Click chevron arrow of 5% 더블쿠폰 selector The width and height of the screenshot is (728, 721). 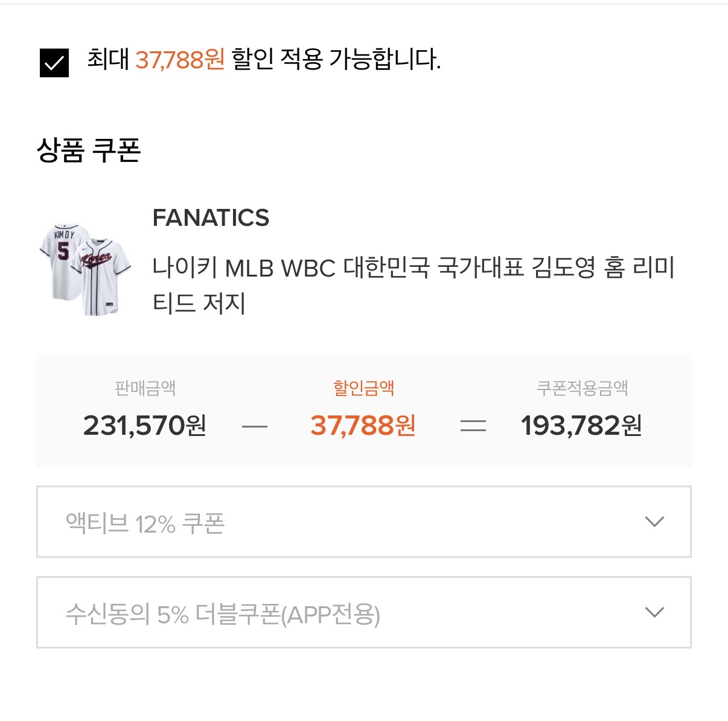click(x=654, y=612)
